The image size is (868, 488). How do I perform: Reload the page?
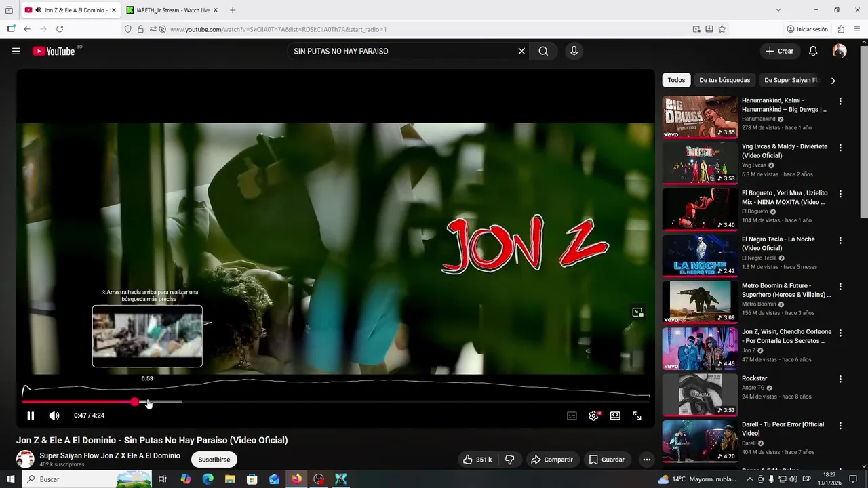(60, 29)
